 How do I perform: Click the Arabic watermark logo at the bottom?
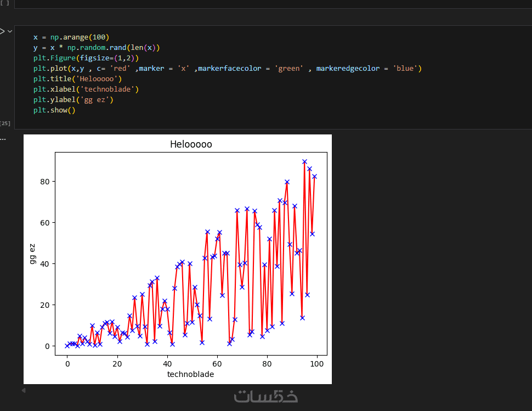[266, 396]
